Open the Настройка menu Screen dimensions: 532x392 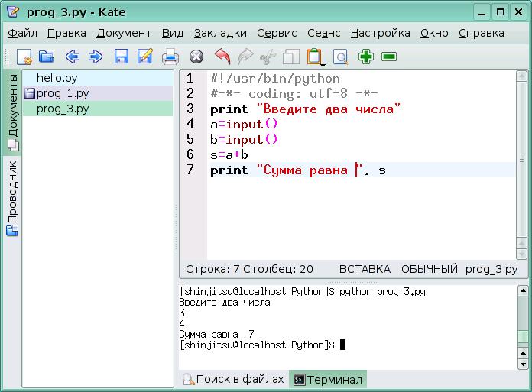coord(380,33)
